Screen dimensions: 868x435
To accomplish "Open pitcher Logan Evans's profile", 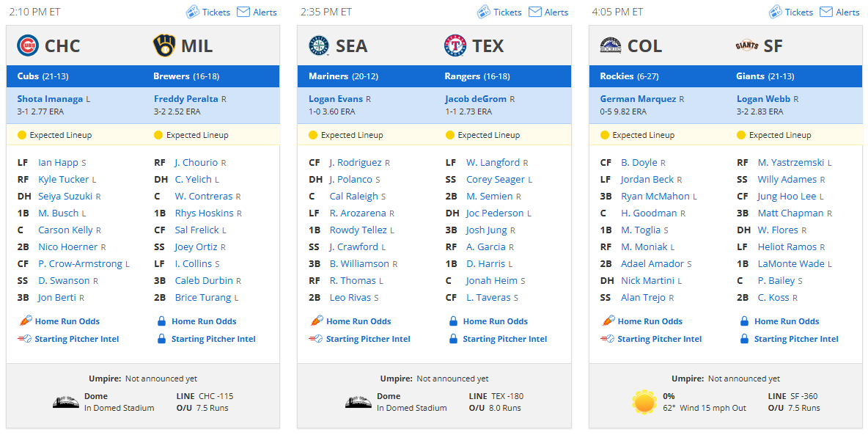I will 336,99.
